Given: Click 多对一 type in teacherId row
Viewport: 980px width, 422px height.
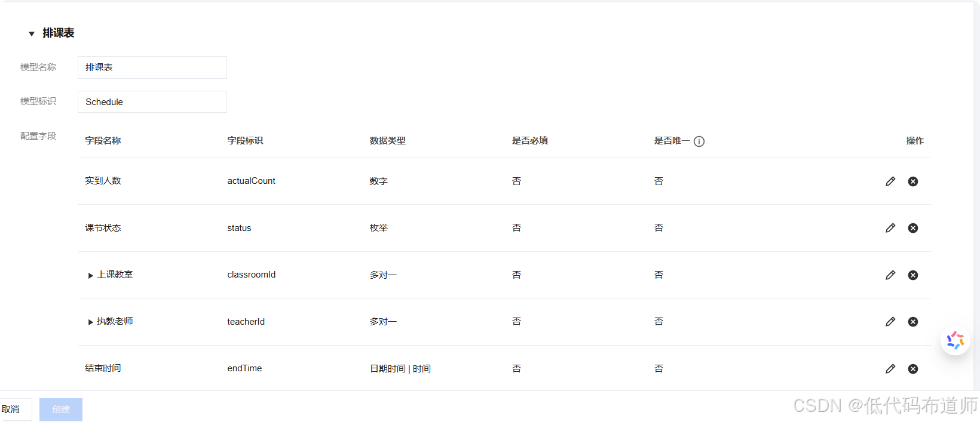Looking at the screenshot, I should tap(383, 322).
